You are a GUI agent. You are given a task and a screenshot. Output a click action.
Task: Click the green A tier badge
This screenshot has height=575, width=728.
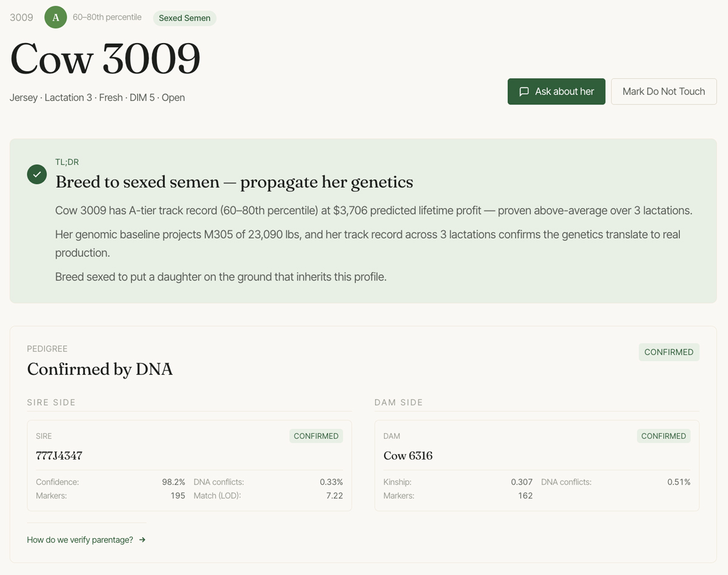(56, 17)
